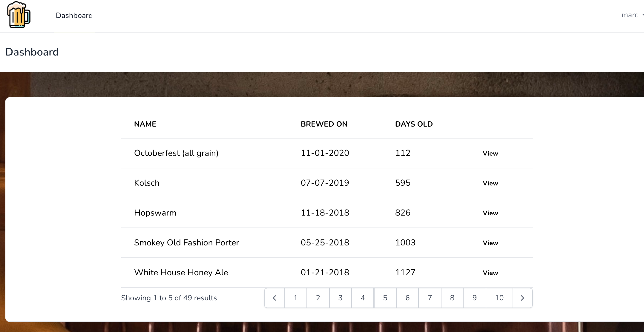644x332 pixels.
Task: View the Octoberfest (all grain) brew
Action: (x=490, y=153)
